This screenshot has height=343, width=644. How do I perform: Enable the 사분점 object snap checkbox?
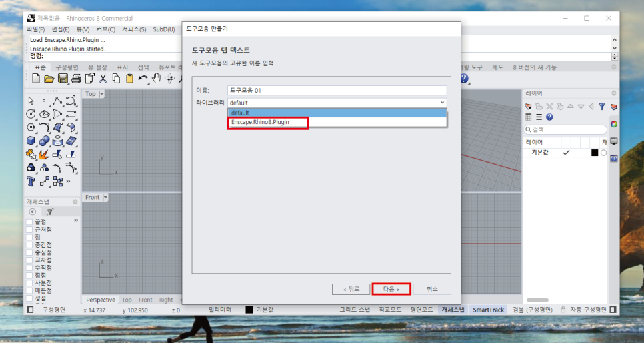coord(29,283)
